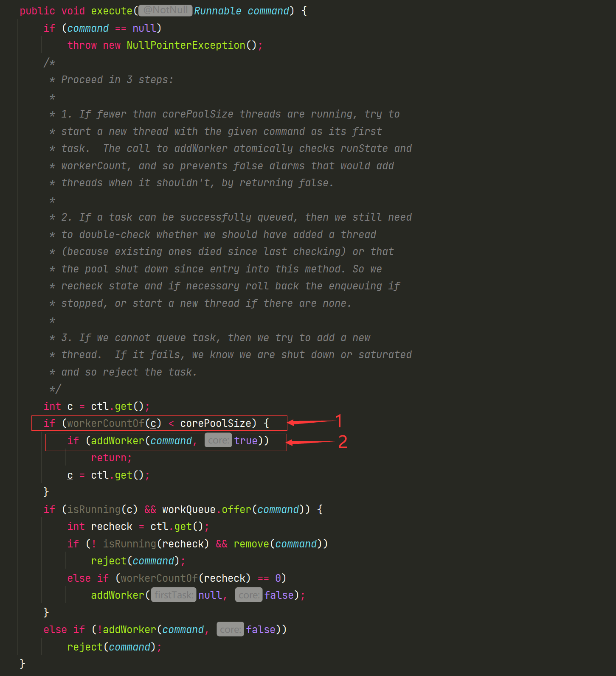The height and width of the screenshot is (676, 616).
Task: Click "isRunning" in "! isRunning(recheck)"
Action: (x=129, y=544)
